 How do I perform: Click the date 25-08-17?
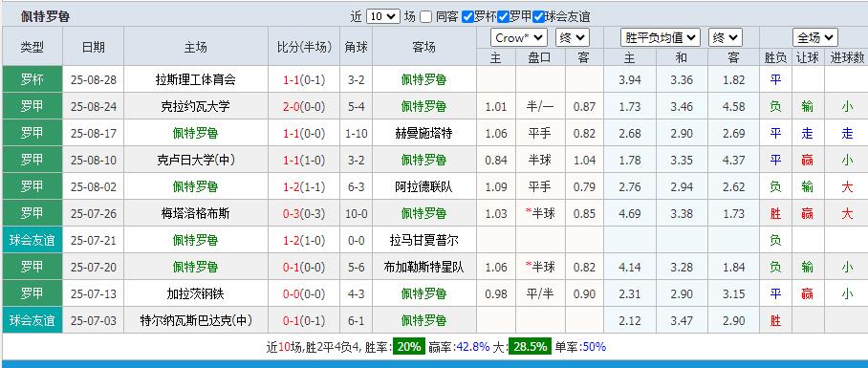(x=94, y=134)
